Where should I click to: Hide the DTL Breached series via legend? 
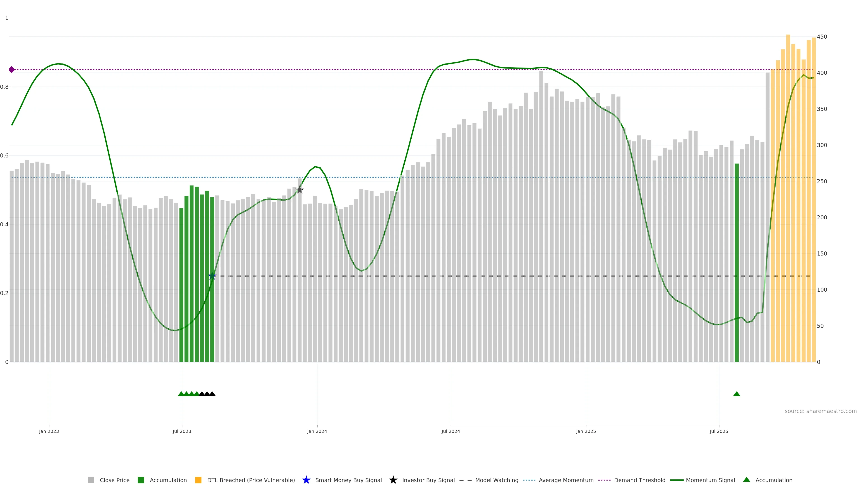point(251,480)
